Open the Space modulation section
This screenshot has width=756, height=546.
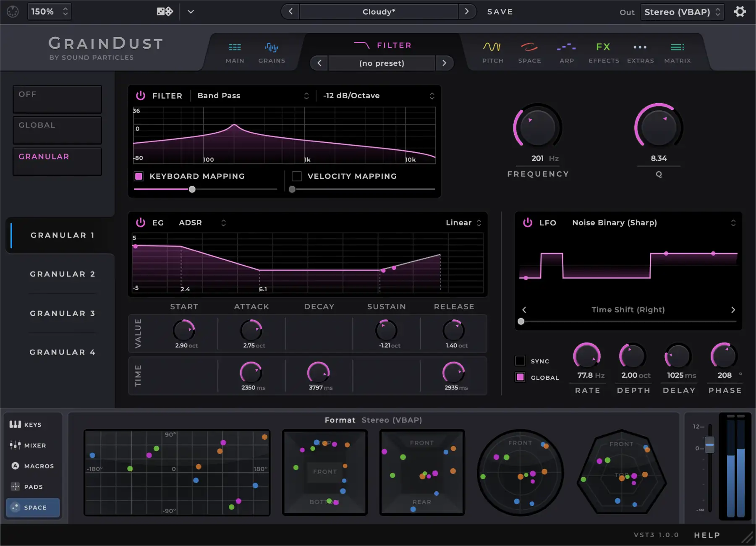[529, 51]
